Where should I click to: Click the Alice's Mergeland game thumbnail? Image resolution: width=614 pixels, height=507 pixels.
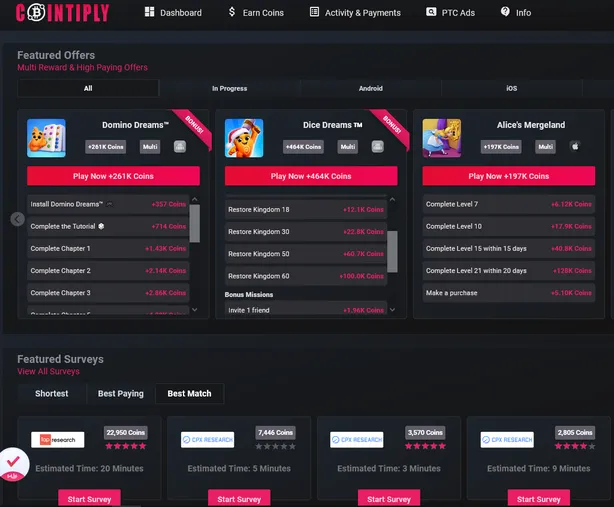click(x=442, y=138)
